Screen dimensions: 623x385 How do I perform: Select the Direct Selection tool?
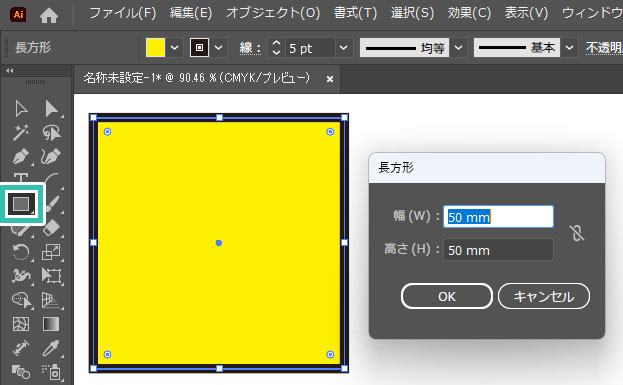[52, 109]
